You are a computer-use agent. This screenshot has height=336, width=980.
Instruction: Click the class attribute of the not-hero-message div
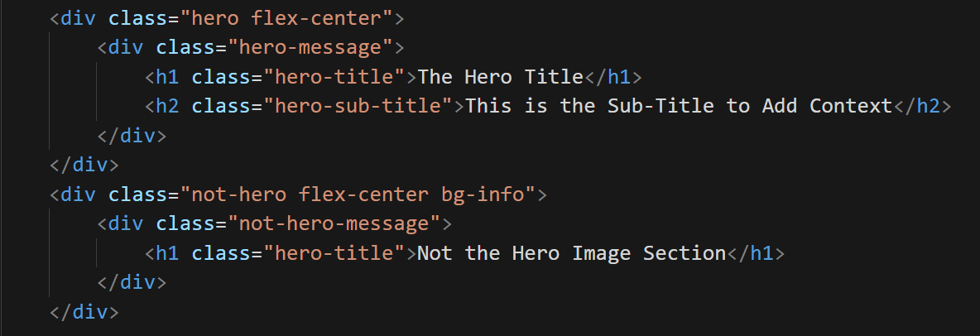(x=179, y=223)
